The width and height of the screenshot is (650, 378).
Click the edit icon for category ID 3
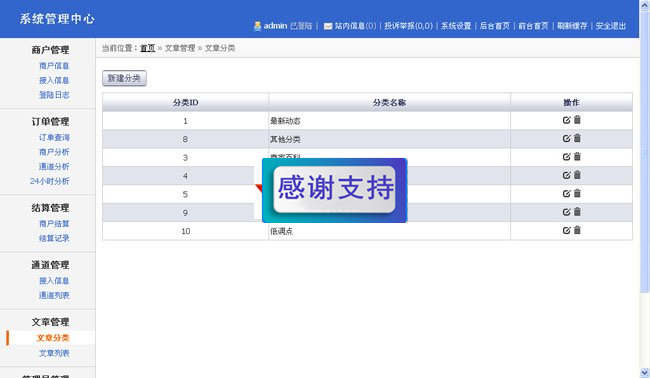point(566,157)
